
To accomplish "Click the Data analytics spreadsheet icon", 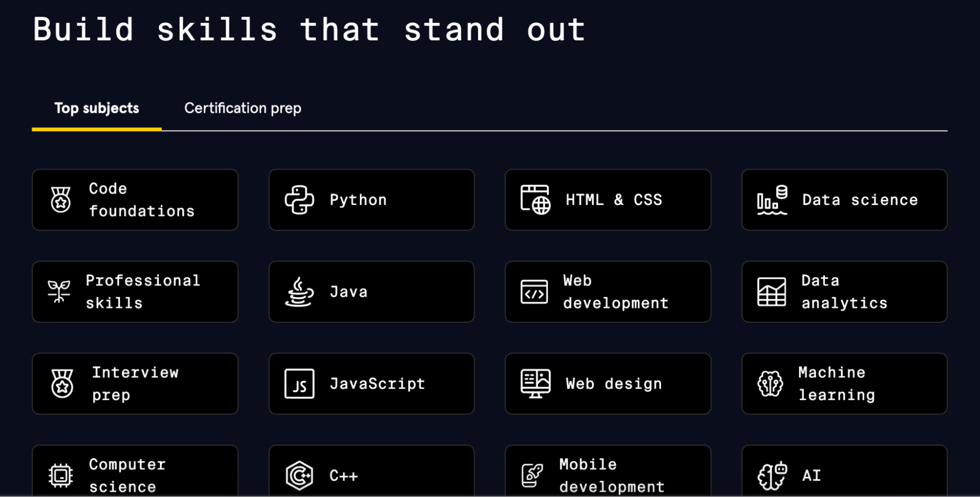I will coord(770,291).
